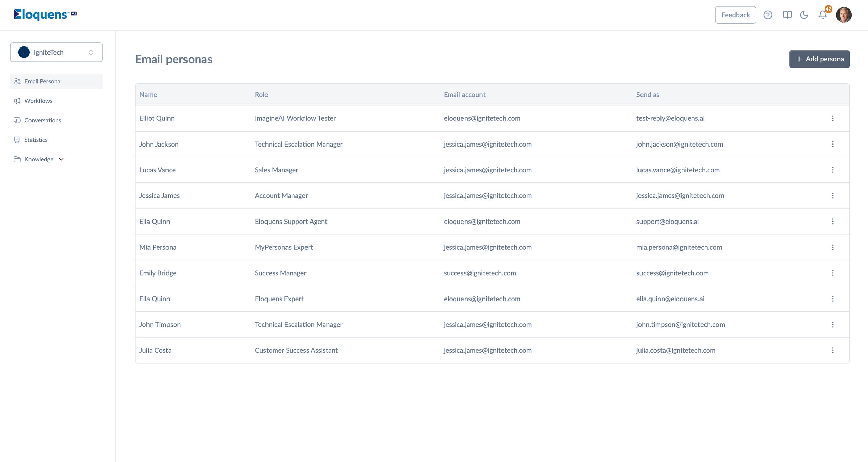This screenshot has height=462, width=868.
Task: Toggle dark mode moon icon
Action: click(804, 15)
